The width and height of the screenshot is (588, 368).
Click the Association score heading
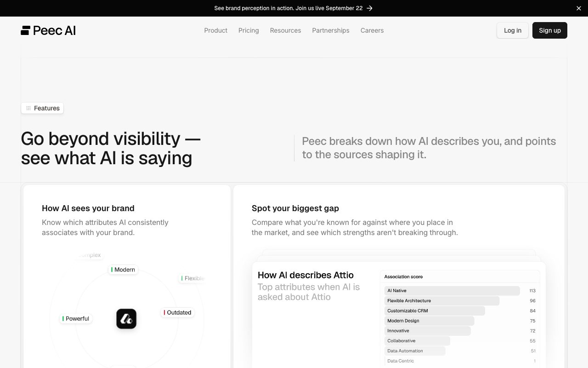(x=403, y=276)
